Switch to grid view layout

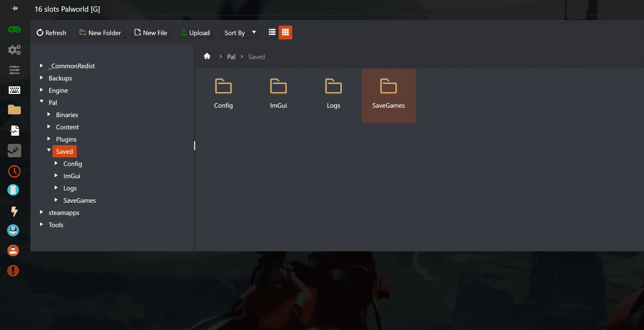285,32
